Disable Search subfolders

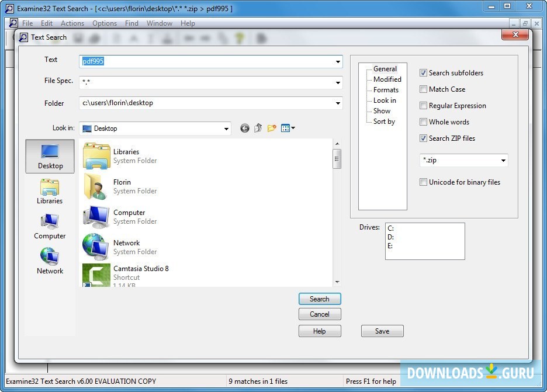423,72
